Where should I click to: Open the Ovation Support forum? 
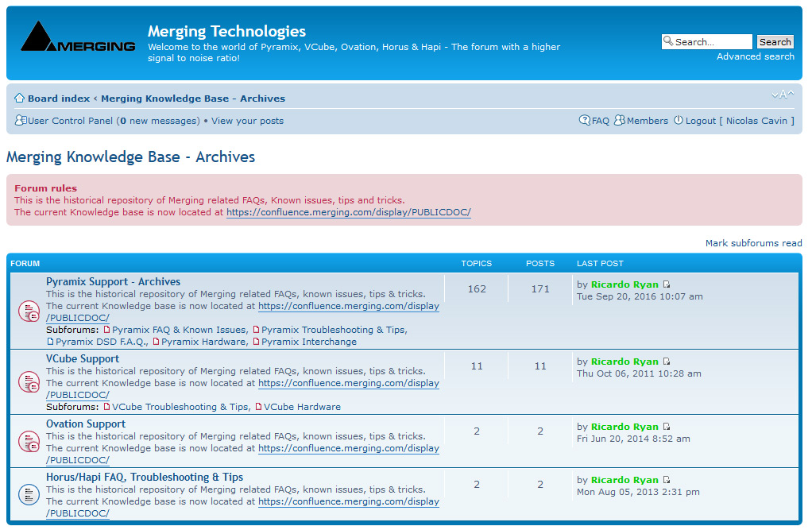pos(86,424)
